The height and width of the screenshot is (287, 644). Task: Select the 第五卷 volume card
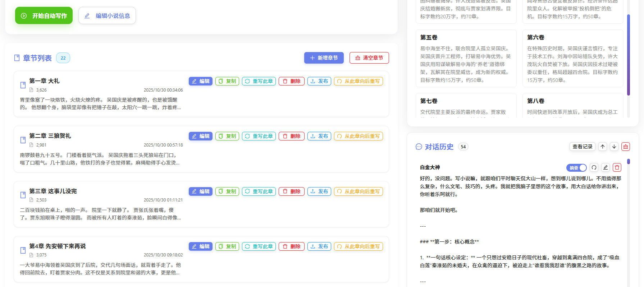point(466,58)
